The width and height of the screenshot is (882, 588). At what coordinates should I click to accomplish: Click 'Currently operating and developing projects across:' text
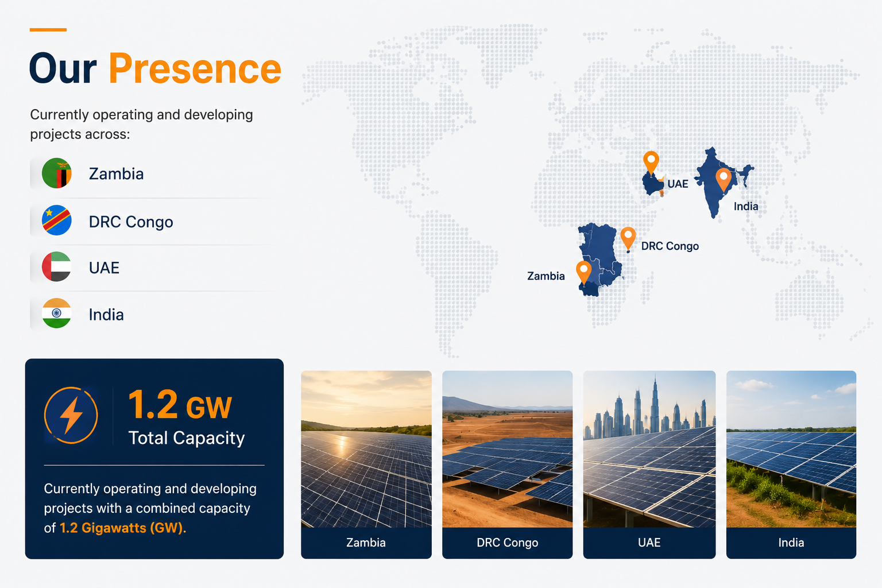(x=141, y=124)
